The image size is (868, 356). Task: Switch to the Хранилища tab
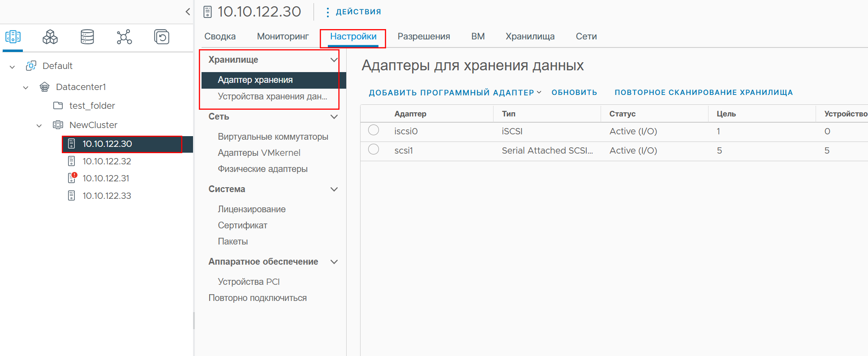pyautogui.click(x=530, y=36)
